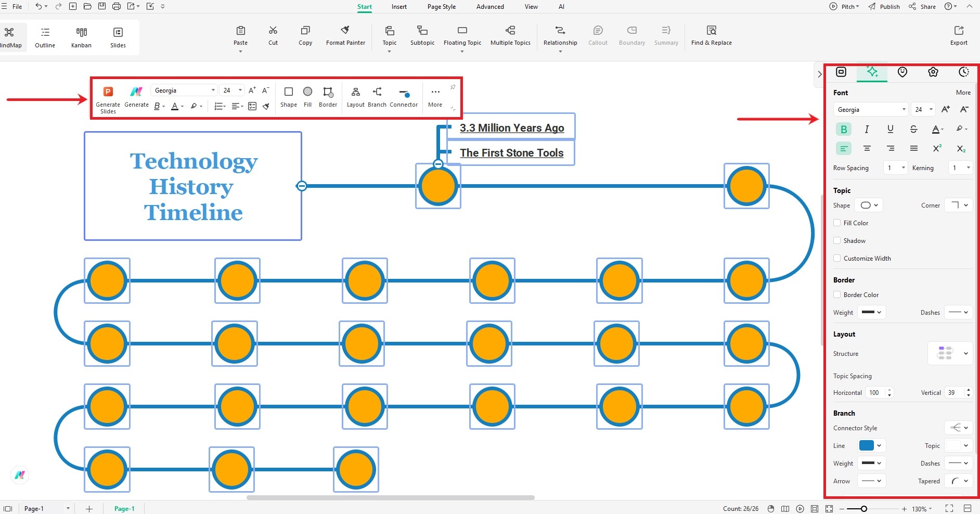
Task: Add a Floating Topic
Action: point(462,35)
